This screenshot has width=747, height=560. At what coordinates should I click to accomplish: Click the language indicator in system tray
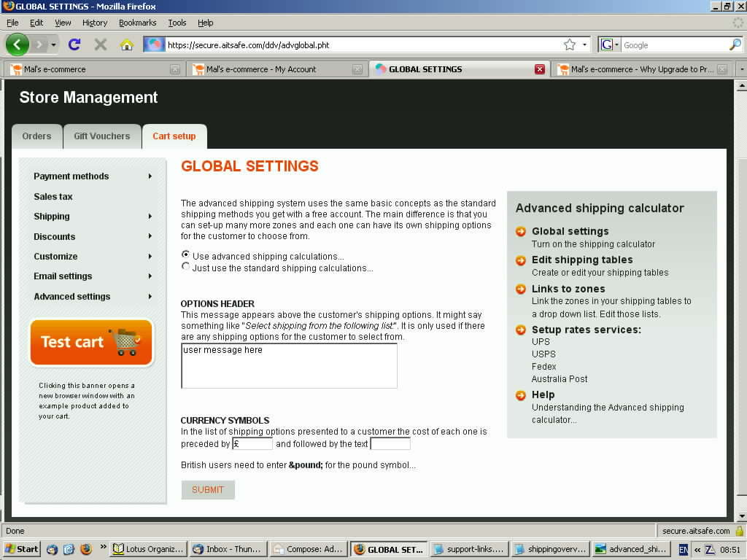pos(683,550)
